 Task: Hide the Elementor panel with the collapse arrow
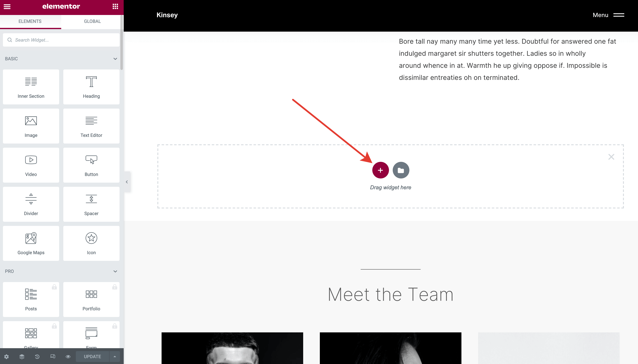click(127, 182)
